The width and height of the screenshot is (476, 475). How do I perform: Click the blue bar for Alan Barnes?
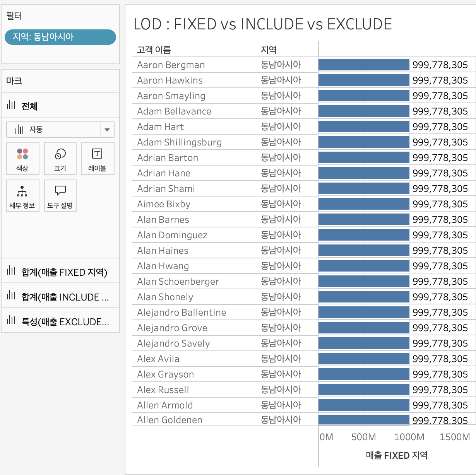[x=364, y=219]
